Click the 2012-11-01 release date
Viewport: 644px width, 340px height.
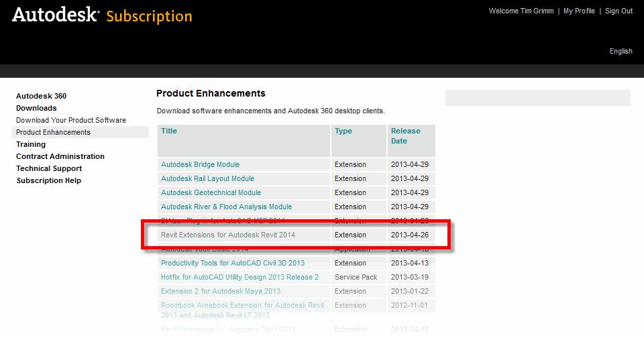click(x=409, y=306)
